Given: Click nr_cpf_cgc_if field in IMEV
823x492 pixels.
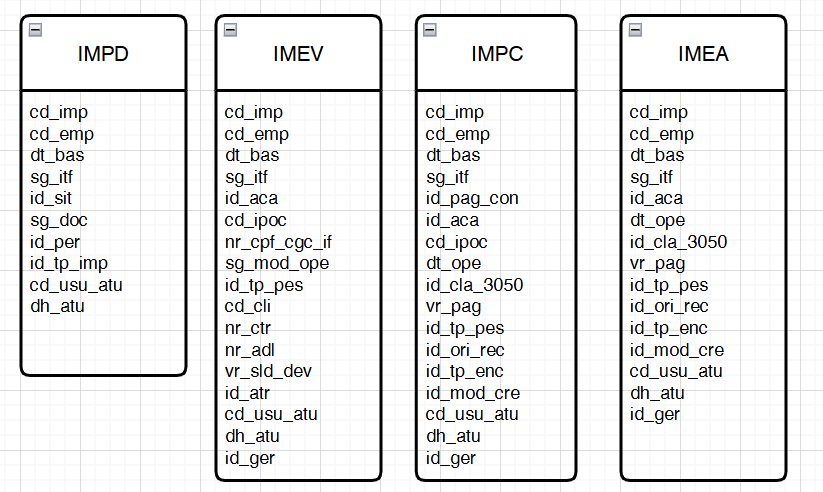Looking at the screenshot, I should point(277,242).
